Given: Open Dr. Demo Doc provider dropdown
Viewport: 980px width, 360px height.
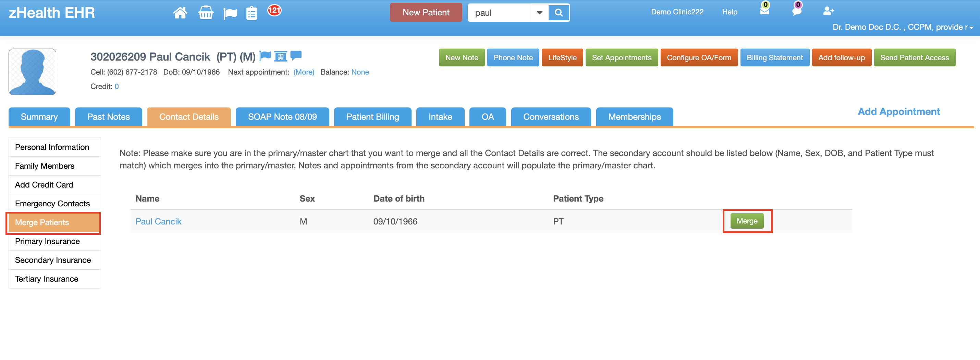Looking at the screenshot, I should click(903, 27).
